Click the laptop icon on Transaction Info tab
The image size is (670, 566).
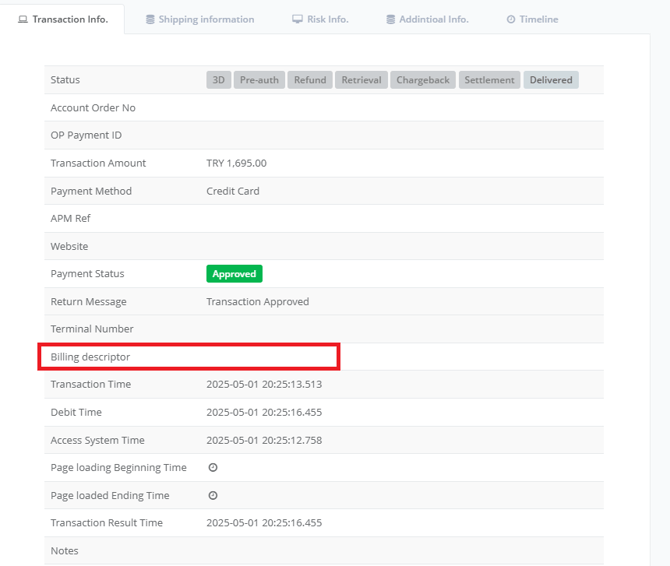point(23,19)
